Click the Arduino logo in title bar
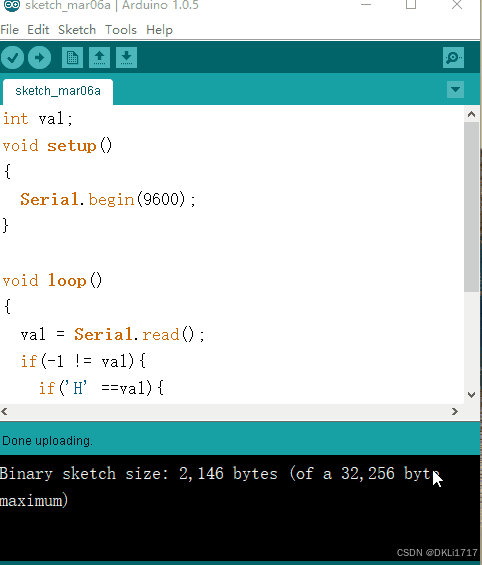482x565 pixels. coord(12,5)
